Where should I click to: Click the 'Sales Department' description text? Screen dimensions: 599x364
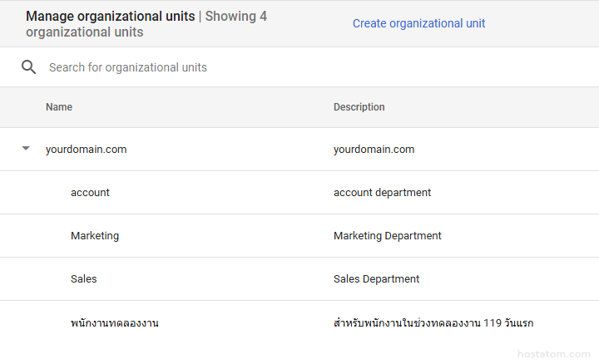pos(376,279)
